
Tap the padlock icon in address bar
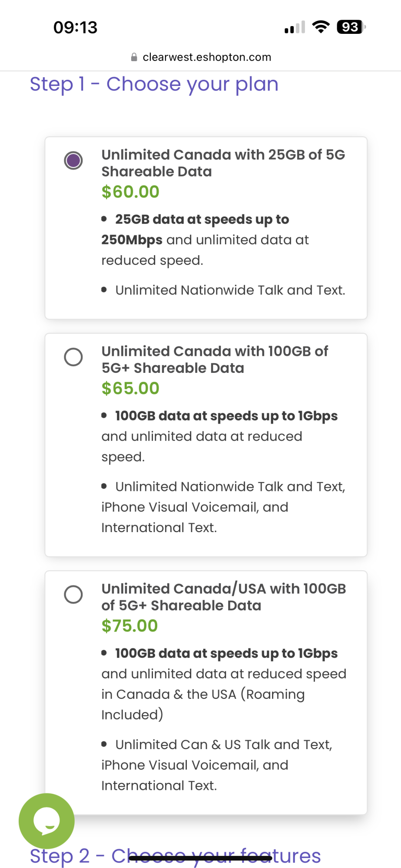(134, 57)
